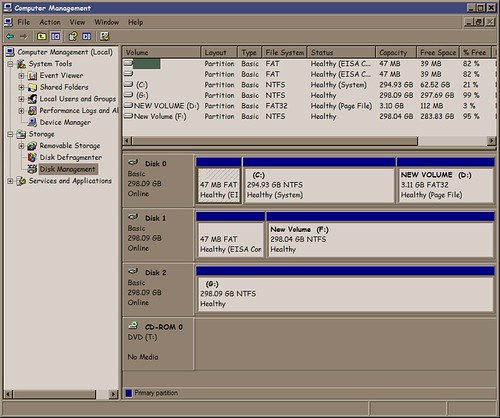This screenshot has width=500, height=418.
Task: Select the 294.93 GB NTFS (C:) partition block
Action: pos(319,185)
